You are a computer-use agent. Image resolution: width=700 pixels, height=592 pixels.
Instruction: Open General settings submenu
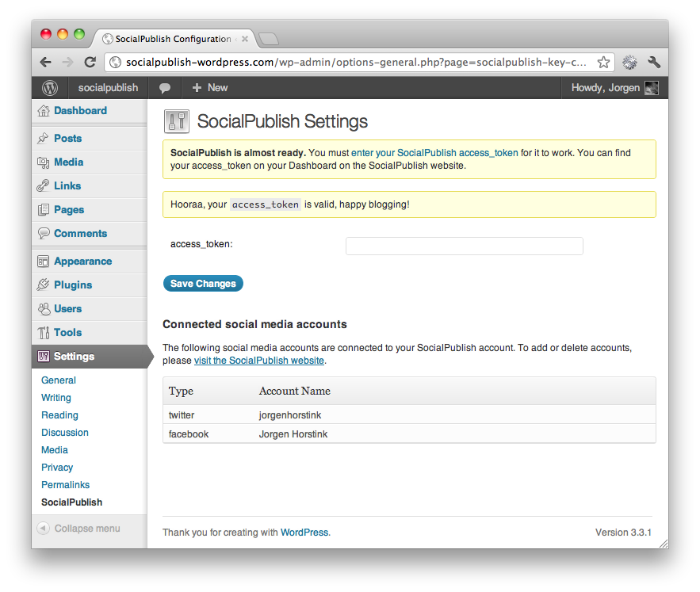(x=59, y=380)
